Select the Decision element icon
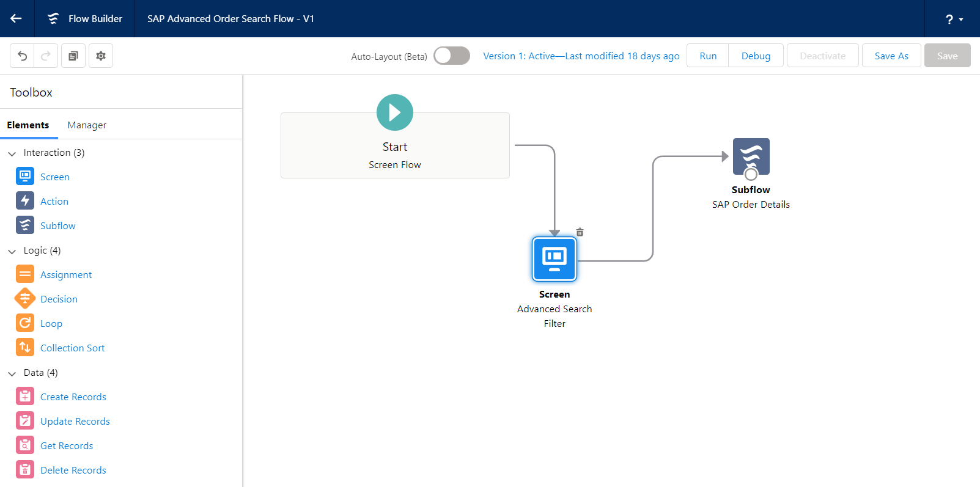Viewport: 980px width, 487px height. click(x=25, y=298)
